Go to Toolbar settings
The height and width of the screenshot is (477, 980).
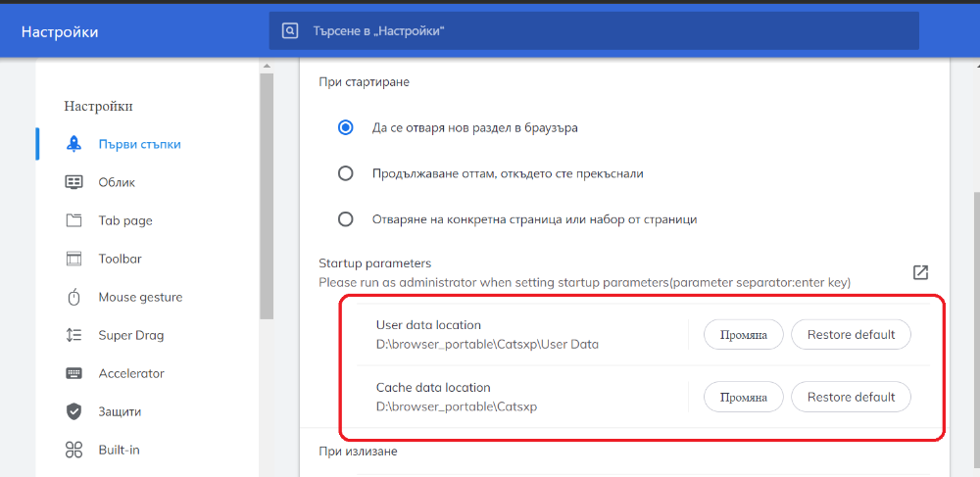tap(120, 259)
